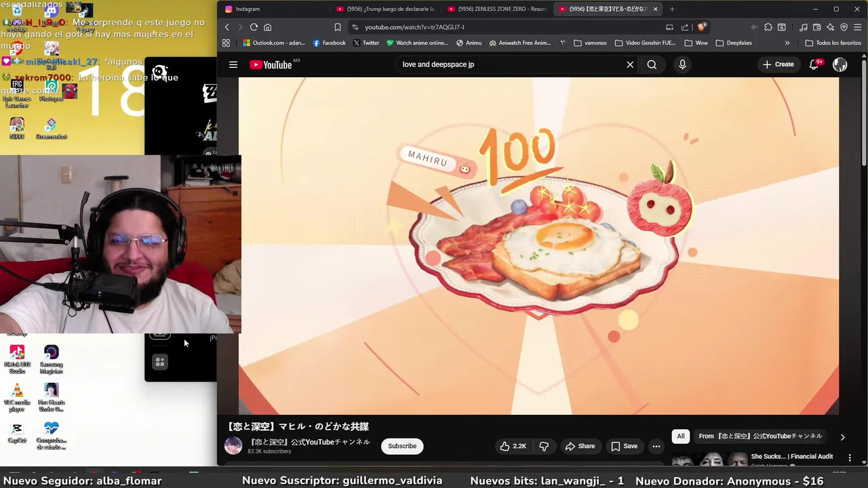Viewport: 868px width, 488px height.
Task: Launch CapCut from the desktop
Action: pos(17,432)
